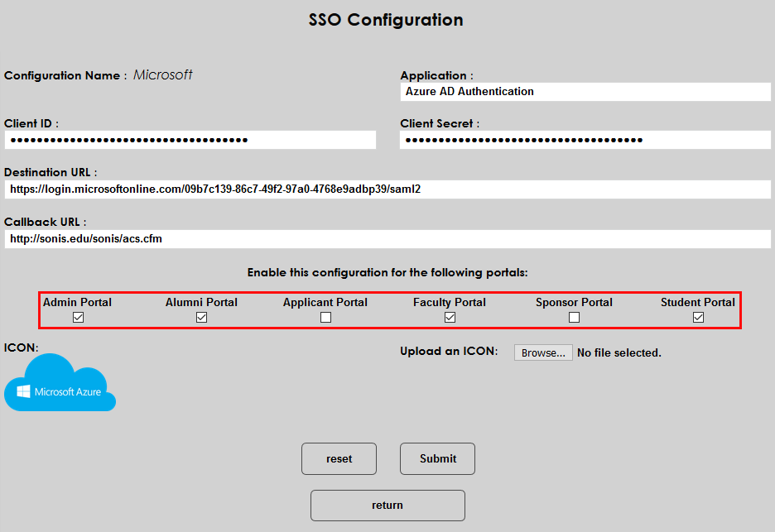Click the Microsoft Azure cloud icon
775x532 pixels.
point(60,383)
